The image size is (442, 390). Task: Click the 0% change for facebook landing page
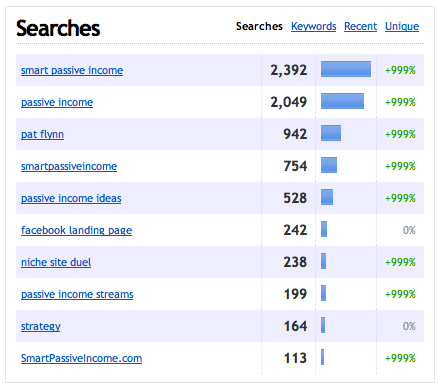(x=409, y=230)
